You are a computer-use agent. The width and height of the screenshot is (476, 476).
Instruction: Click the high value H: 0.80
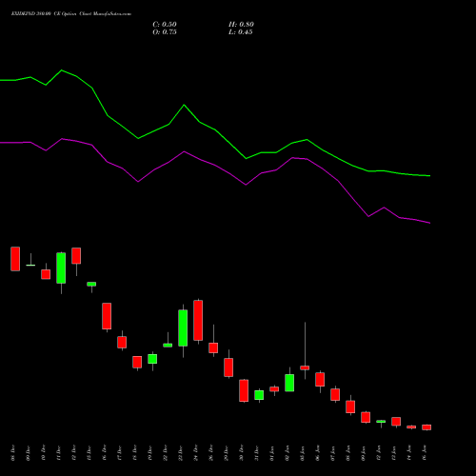241,25
